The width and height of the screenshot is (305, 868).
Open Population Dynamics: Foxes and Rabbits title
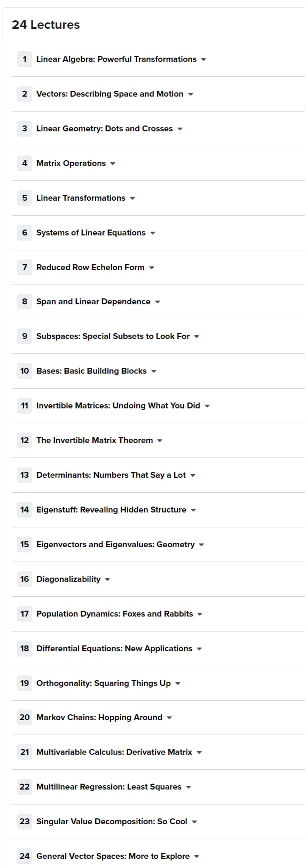pyautogui.click(x=115, y=614)
